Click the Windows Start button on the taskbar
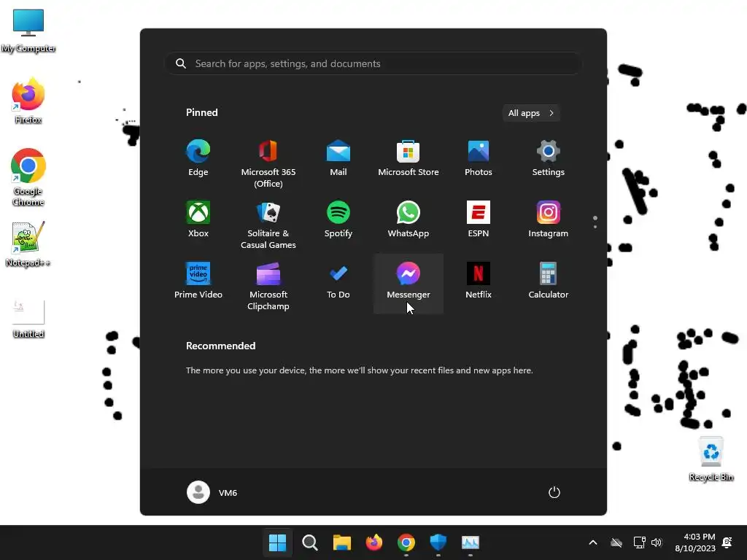The image size is (747, 560). [x=277, y=542]
